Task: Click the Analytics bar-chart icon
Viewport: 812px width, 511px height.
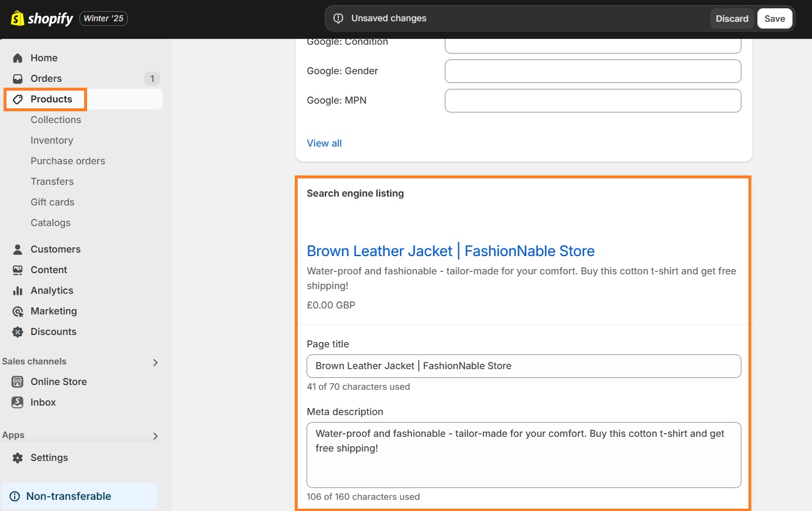Action: [17, 290]
